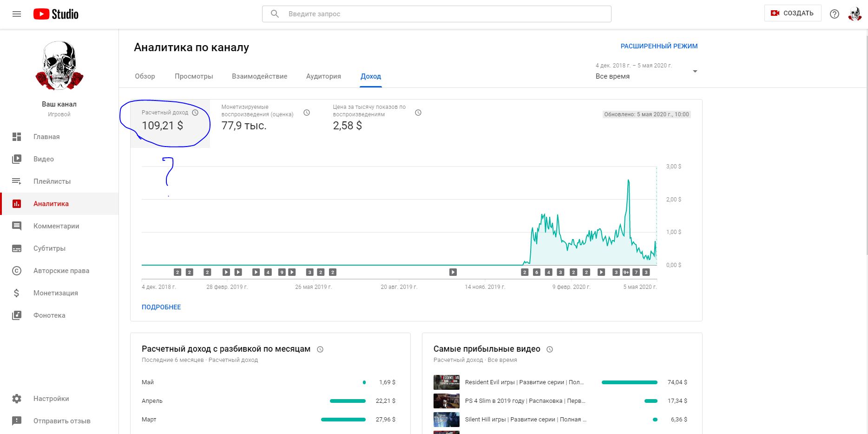Click the Обновлено: 5 мая 2020 г. label
This screenshot has height=434, width=868.
(646, 114)
